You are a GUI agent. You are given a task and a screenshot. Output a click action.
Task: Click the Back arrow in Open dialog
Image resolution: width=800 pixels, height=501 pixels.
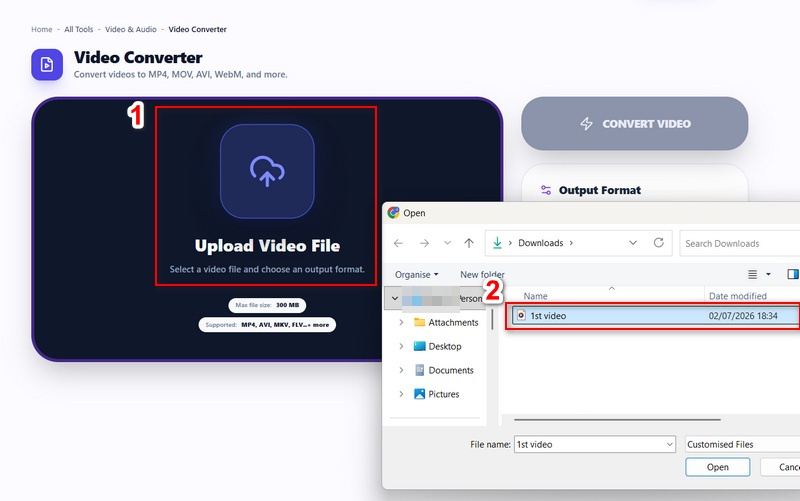[398, 243]
